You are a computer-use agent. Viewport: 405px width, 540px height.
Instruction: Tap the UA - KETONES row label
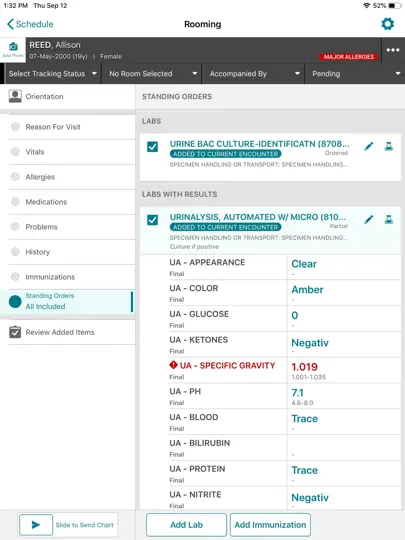tap(198, 340)
